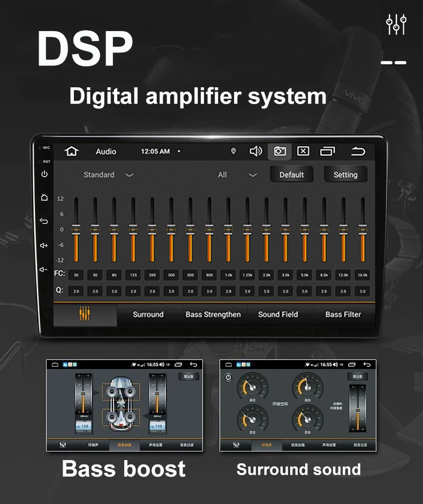Select rear speakers pair in Bass boost car diagram
The image size is (423, 504).
coord(121,417)
